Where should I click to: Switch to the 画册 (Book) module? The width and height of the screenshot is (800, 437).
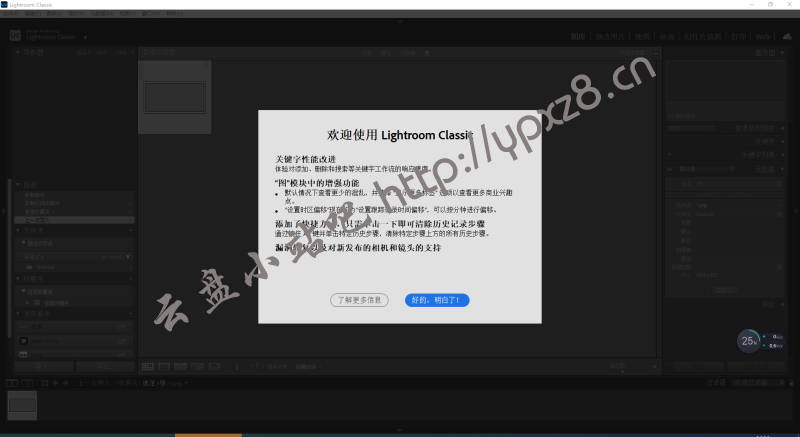point(667,37)
